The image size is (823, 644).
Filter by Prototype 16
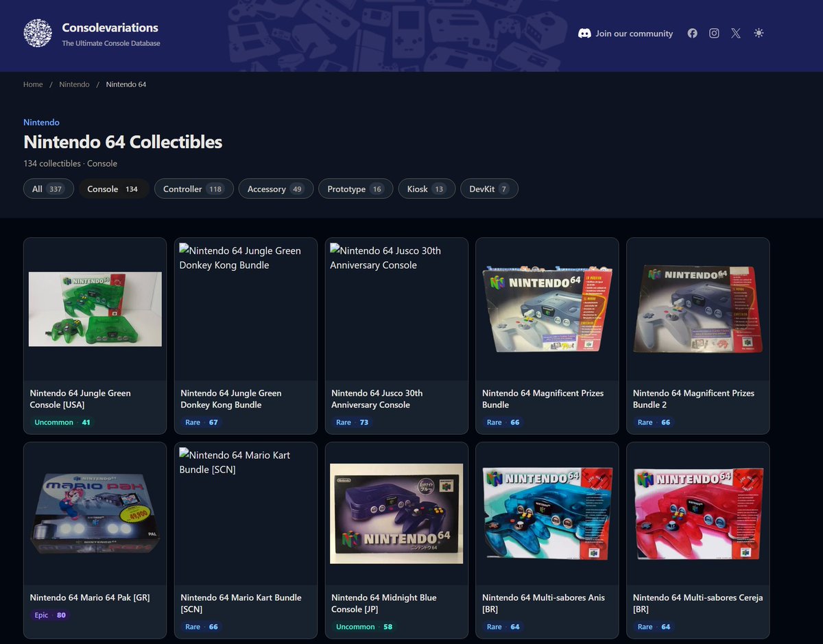tap(355, 189)
